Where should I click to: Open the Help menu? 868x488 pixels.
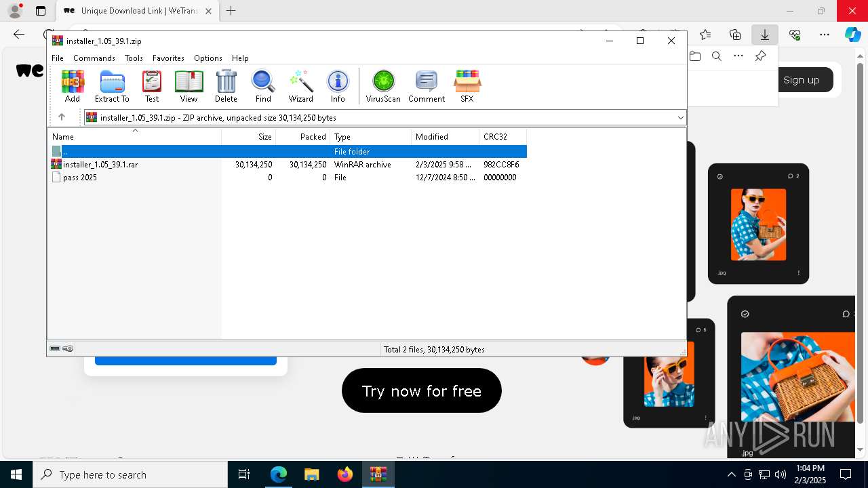click(x=240, y=58)
